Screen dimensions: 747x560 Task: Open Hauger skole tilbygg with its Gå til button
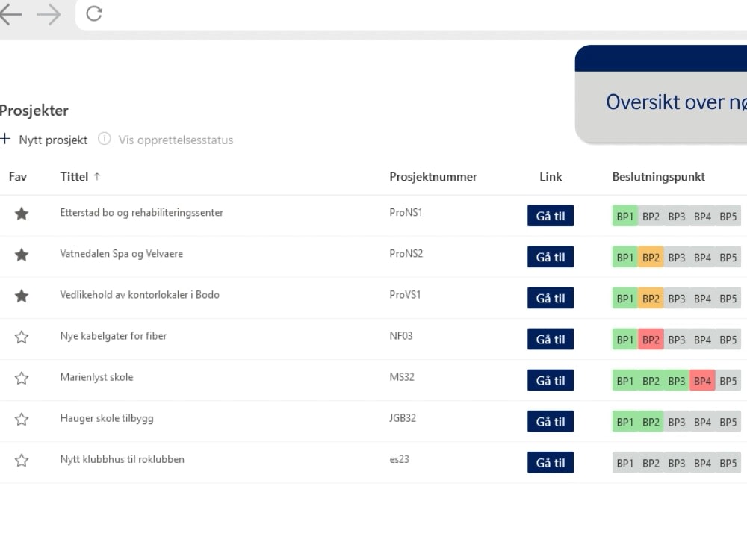click(551, 421)
